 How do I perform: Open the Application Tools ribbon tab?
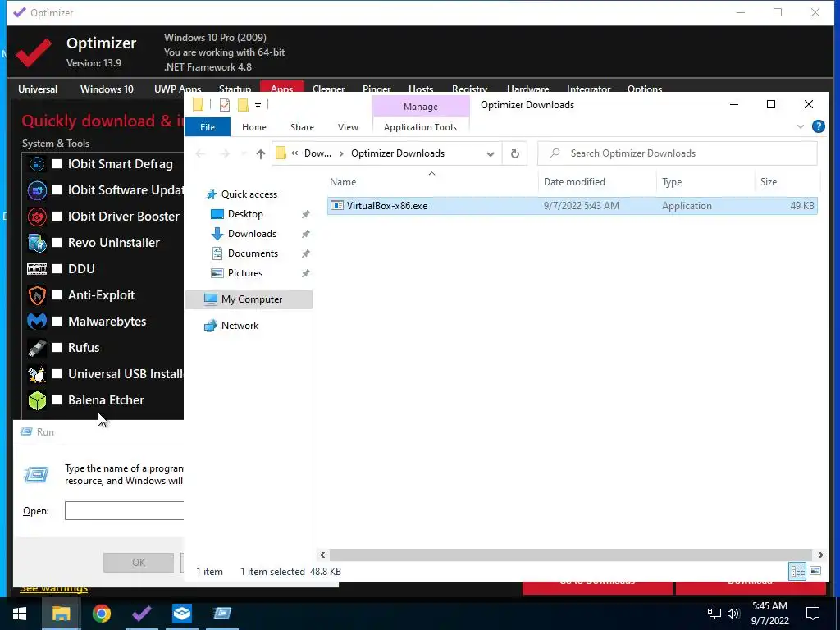coord(421,127)
